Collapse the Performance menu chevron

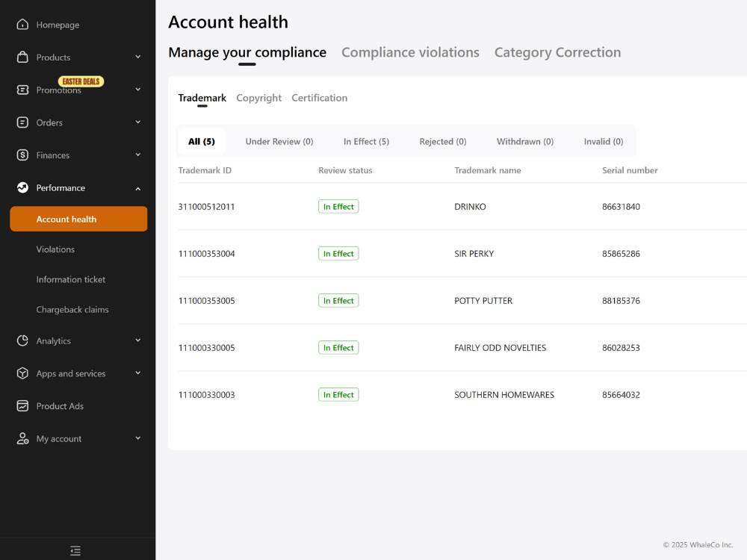coord(137,189)
